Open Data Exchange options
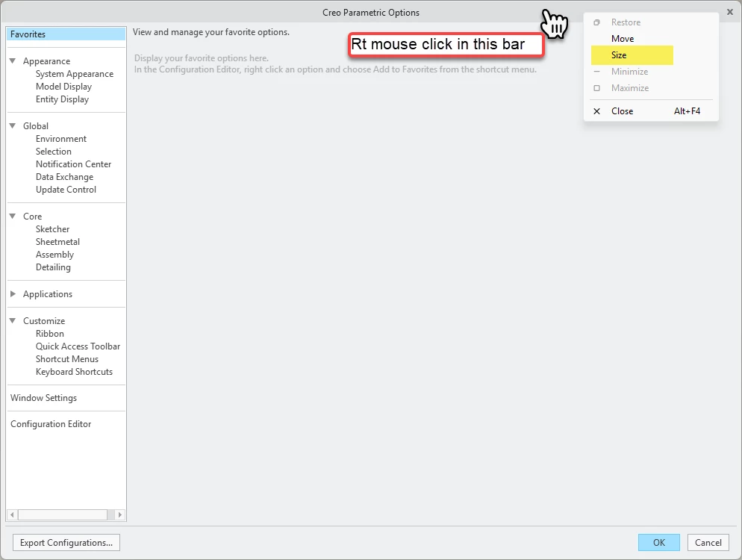The image size is (742, 560). pyautogui.click(x=64, y=177)
